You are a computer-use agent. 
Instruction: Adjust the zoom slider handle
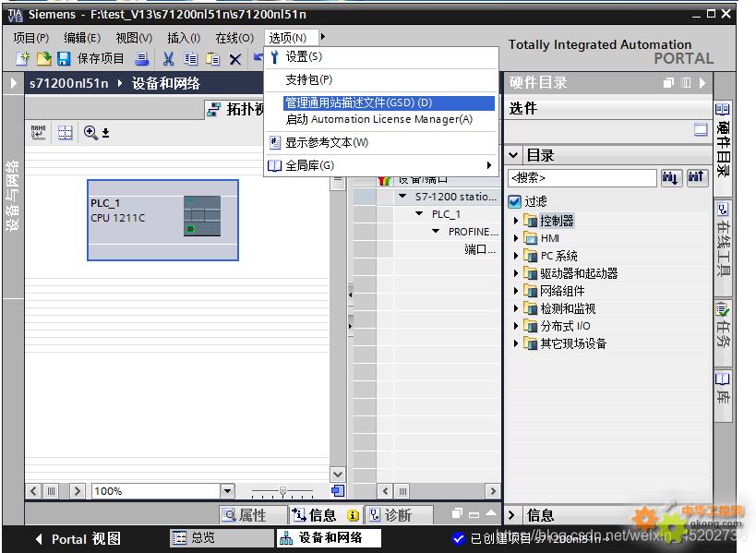(x=283, y=491)
